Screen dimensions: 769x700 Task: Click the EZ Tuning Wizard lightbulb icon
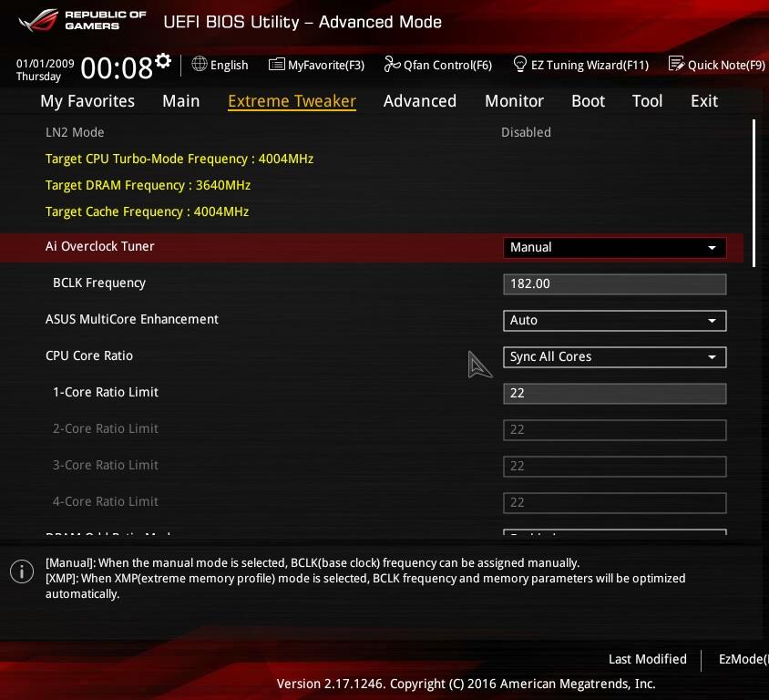pos(519,64)
